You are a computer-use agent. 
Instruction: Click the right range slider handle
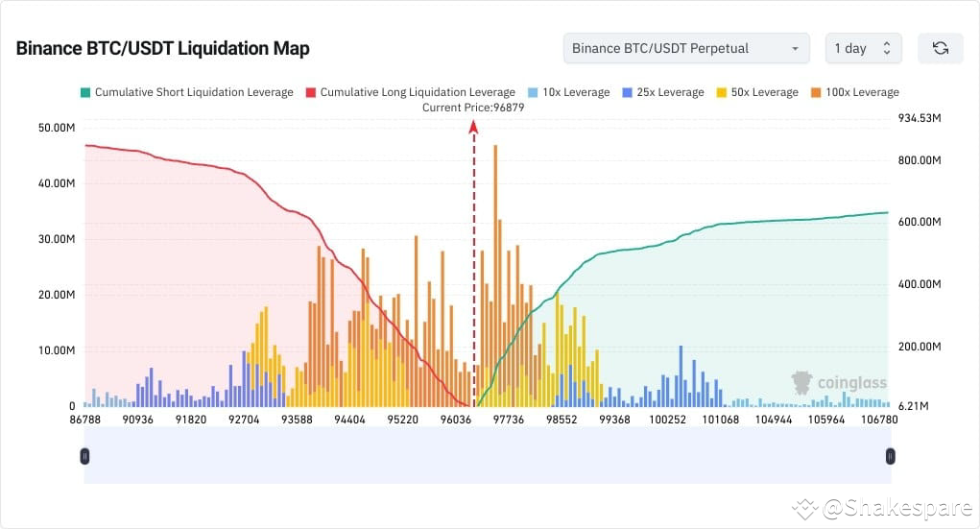[x=890, y=456]
